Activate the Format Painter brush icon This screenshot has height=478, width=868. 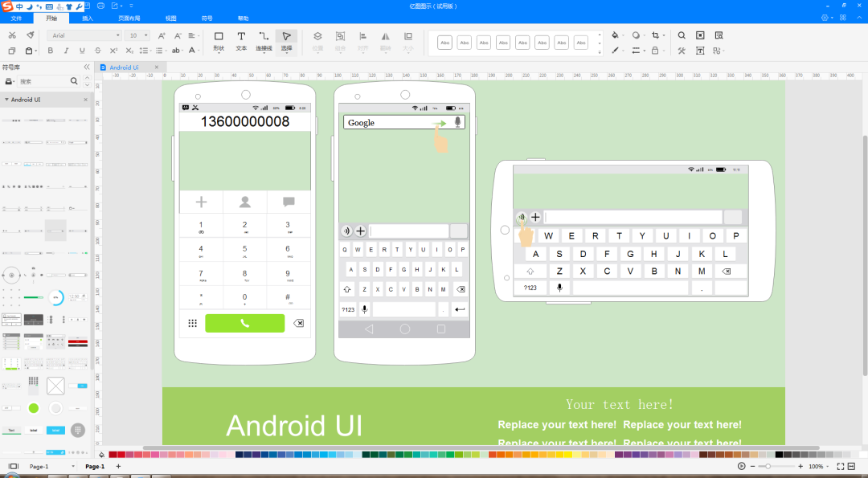(x=31, y=35)
